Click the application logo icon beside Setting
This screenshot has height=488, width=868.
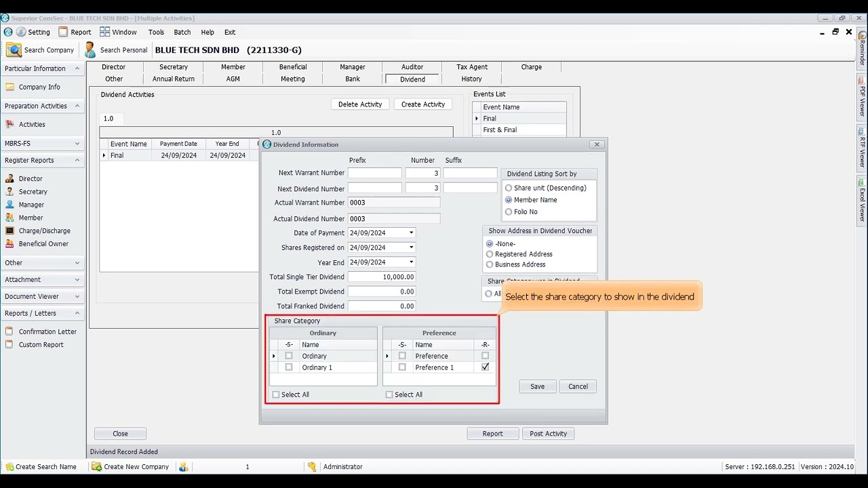coord(8,32)
